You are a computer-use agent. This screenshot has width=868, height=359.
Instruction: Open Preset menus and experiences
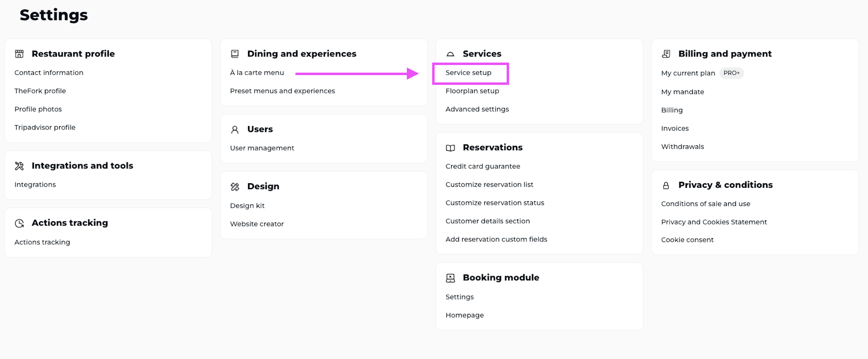(282, 91)
